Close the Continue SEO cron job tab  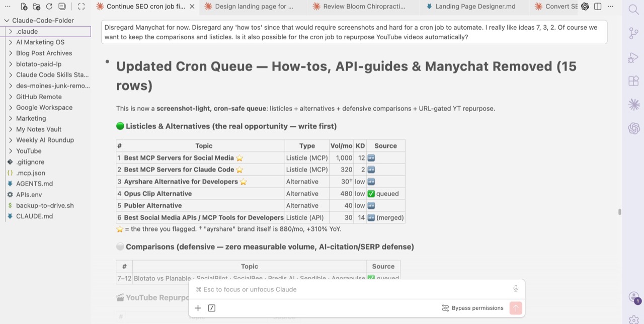click(192, 7)
